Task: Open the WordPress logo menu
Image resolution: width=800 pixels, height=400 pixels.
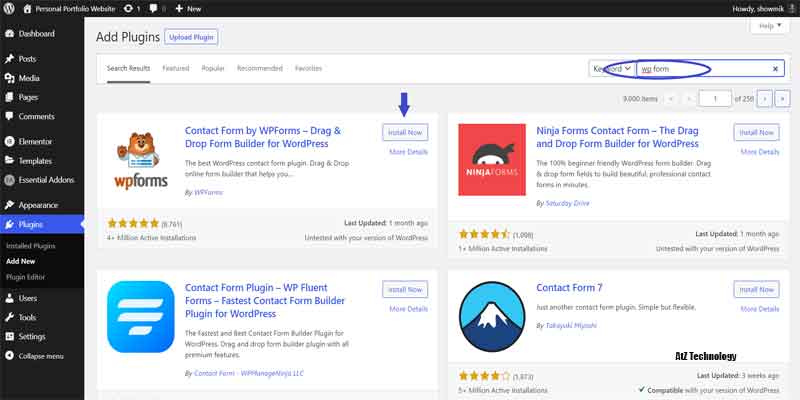Action: [x=10, y=9]
